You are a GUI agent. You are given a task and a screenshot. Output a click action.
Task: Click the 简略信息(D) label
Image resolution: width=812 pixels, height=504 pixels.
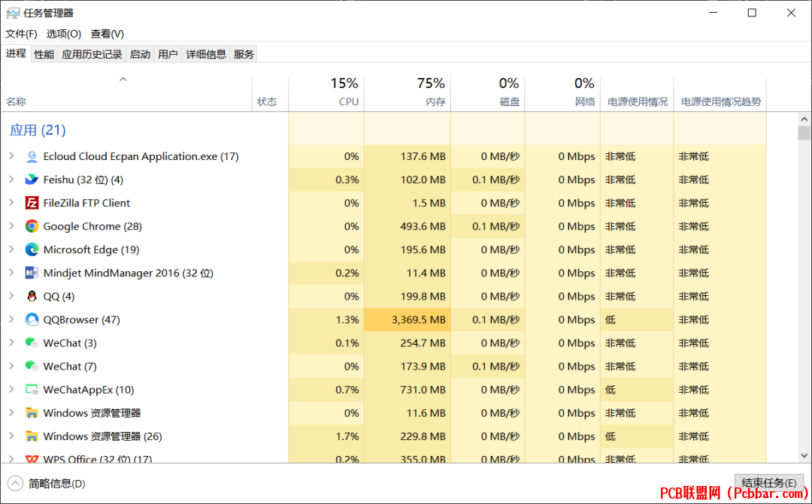coord(57,483)
